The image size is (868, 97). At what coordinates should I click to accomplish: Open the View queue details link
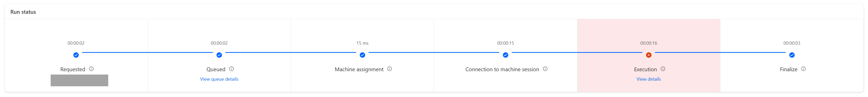click(x=219, y=79)
